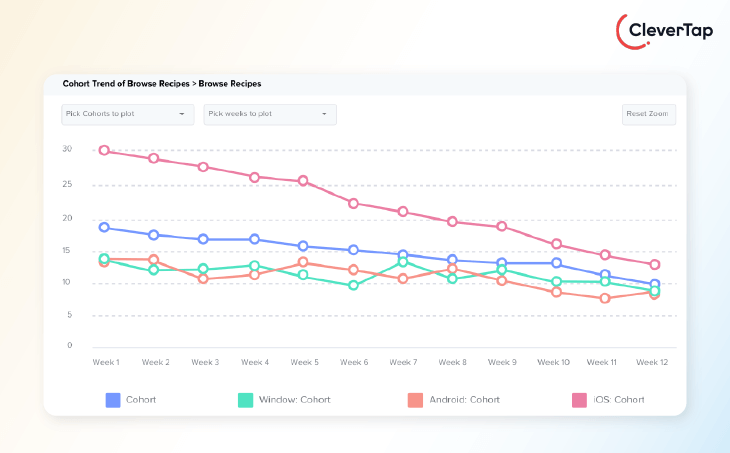Select the Android data point at Week 11
Image resolution: width=730 pixels, height=453 pixels.
(604, 298)
